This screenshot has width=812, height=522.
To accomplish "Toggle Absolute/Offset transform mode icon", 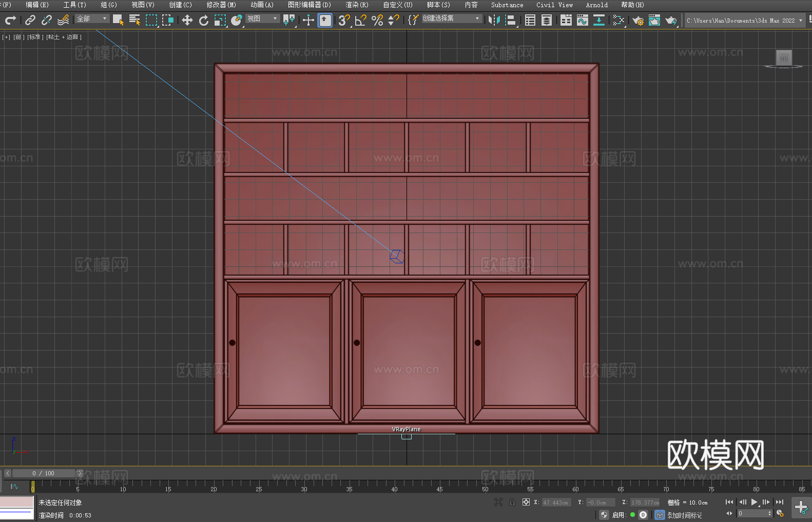I will coord(526,502).
